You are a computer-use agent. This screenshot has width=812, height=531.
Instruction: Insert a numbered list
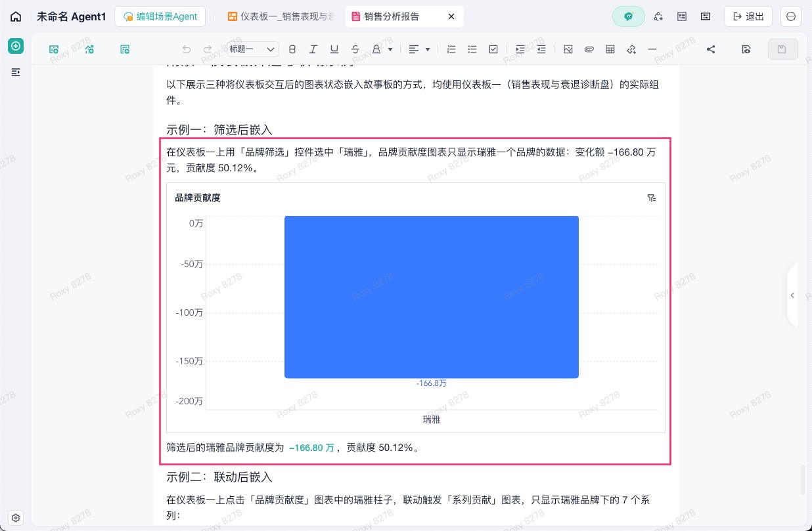click(x=451, y=49)
